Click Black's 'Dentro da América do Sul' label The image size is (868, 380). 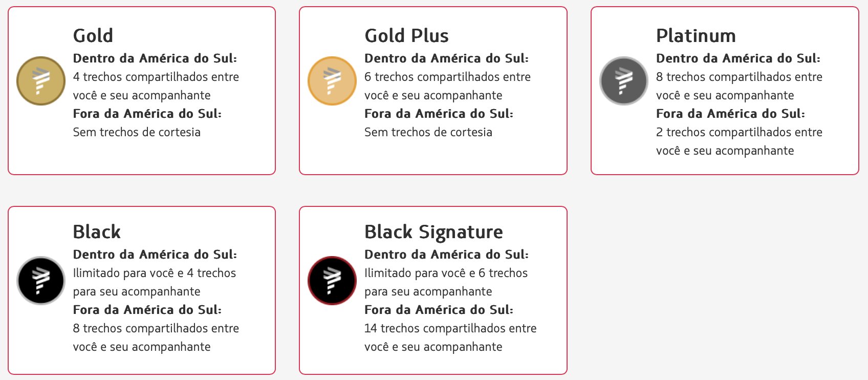pyautogui.click(x=155, y=255)
